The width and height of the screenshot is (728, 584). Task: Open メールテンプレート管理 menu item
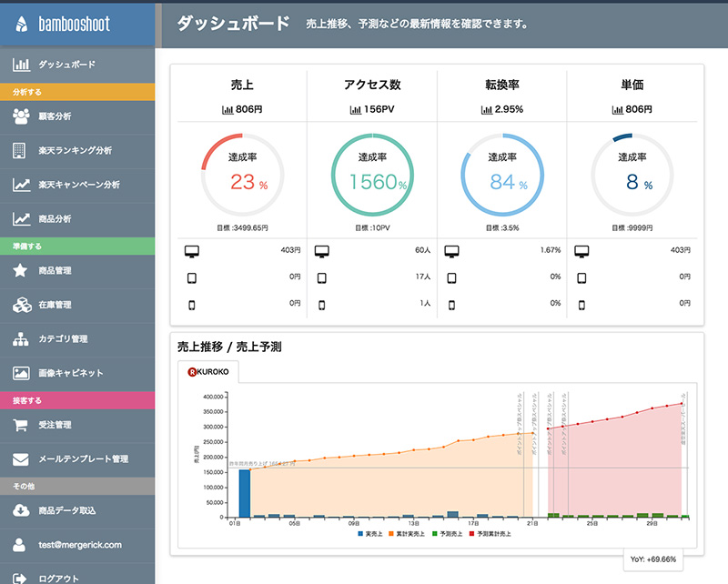click(83, 459)
